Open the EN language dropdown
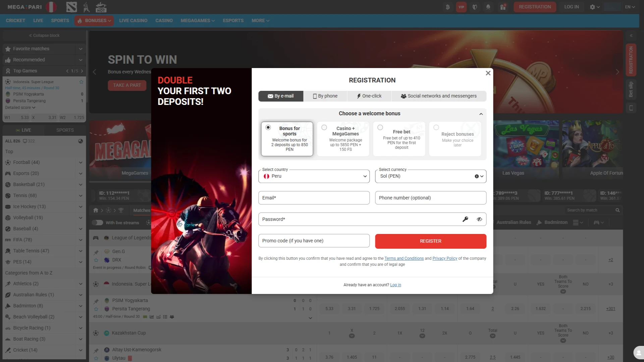 coord(630,7)
